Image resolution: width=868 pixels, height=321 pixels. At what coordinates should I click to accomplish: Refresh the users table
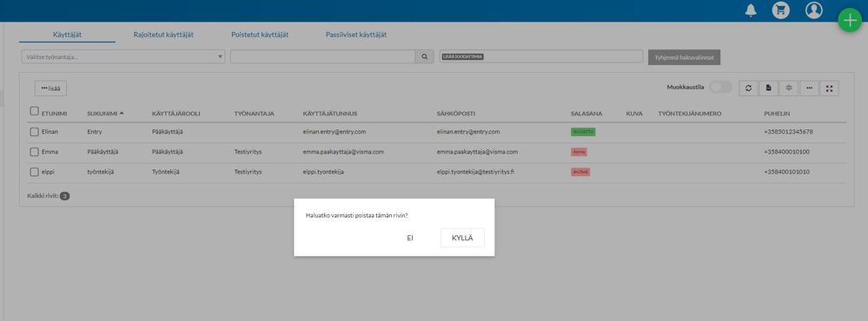(748, 88)
